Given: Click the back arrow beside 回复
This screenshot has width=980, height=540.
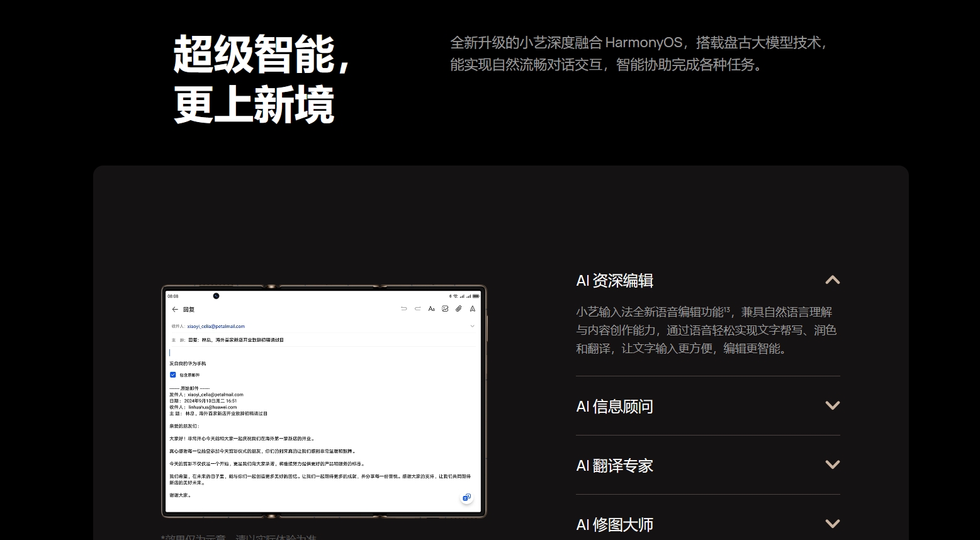Looking at the screenshot, I should (x=175, y=310).
